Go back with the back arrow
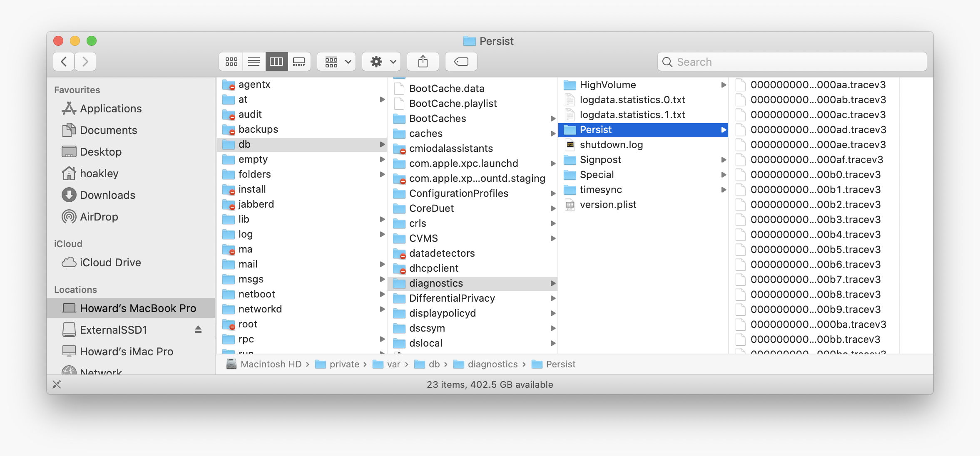Viewport: 980px width, 456px height. tap(64, 62)
